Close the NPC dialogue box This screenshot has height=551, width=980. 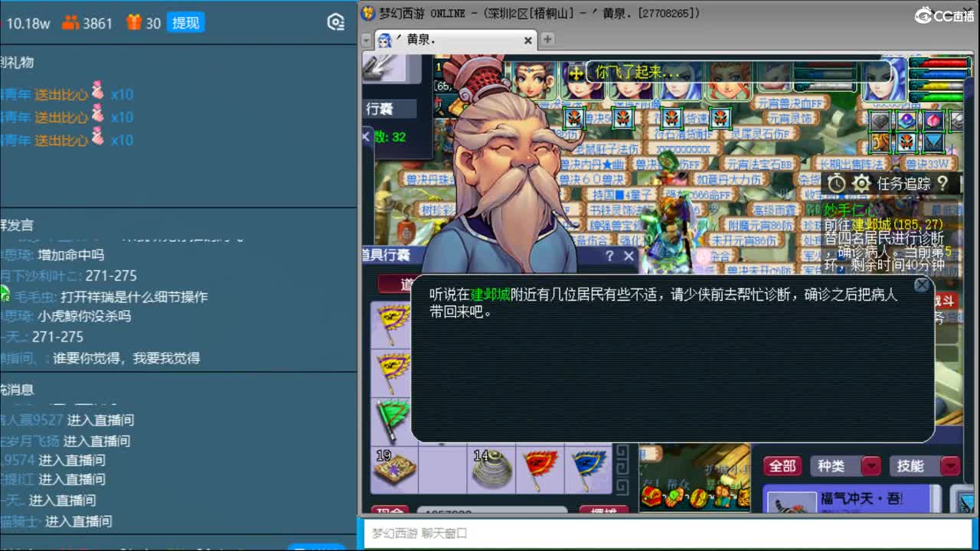pos(922,285)
